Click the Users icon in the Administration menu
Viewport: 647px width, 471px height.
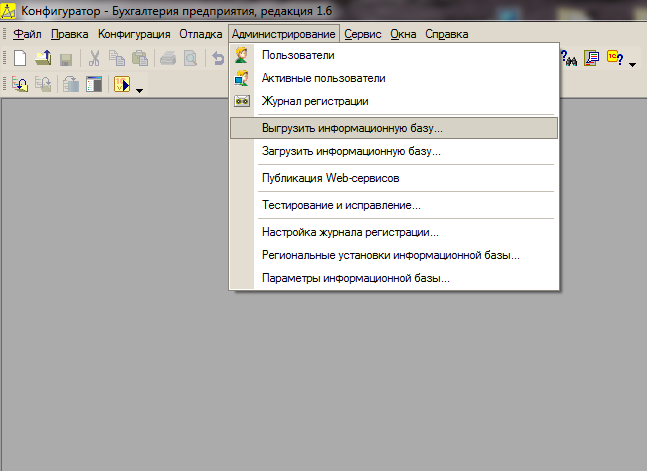[x=242, y=55]
